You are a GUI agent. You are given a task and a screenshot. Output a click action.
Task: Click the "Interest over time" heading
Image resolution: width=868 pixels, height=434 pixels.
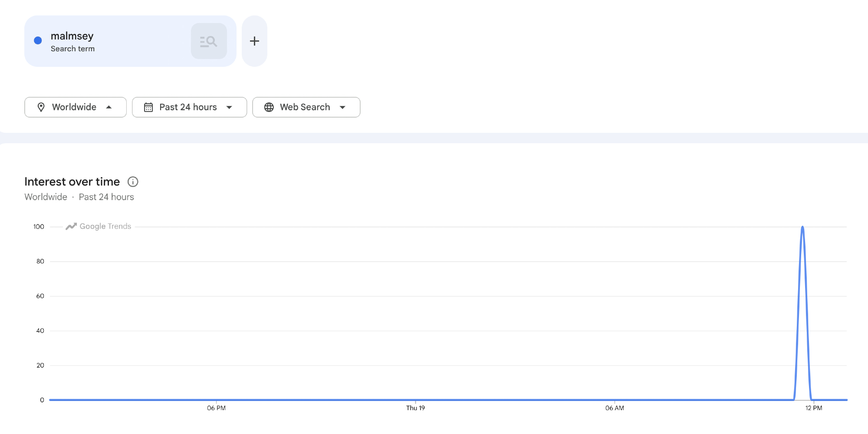(x=72, y=182)
